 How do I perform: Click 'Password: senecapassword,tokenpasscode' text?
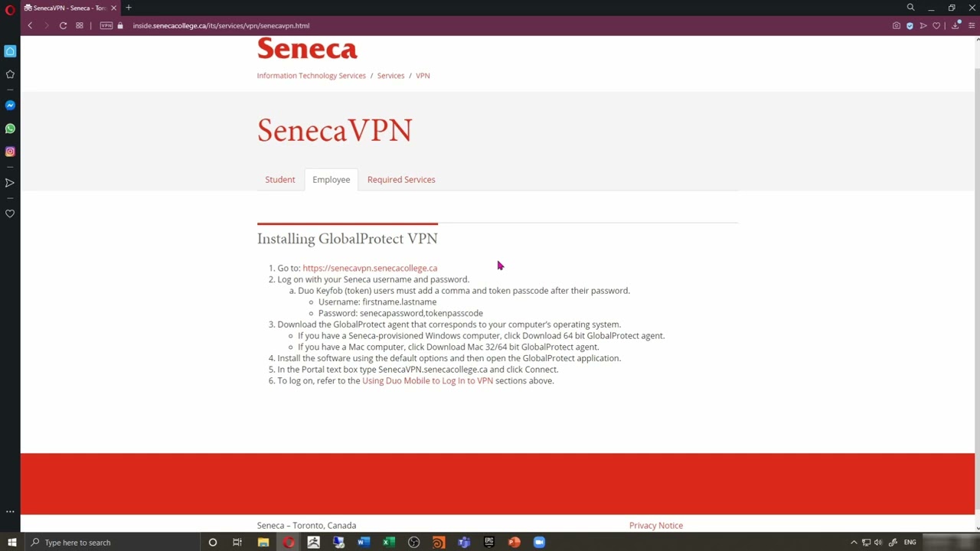[x=400, y=313]
